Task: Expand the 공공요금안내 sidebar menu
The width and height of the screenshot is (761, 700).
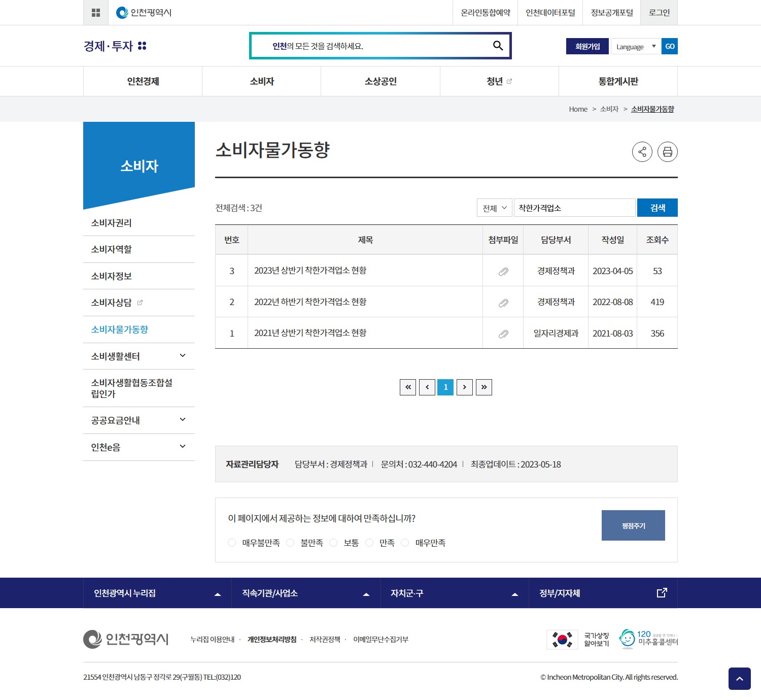Action: point(183,420)
